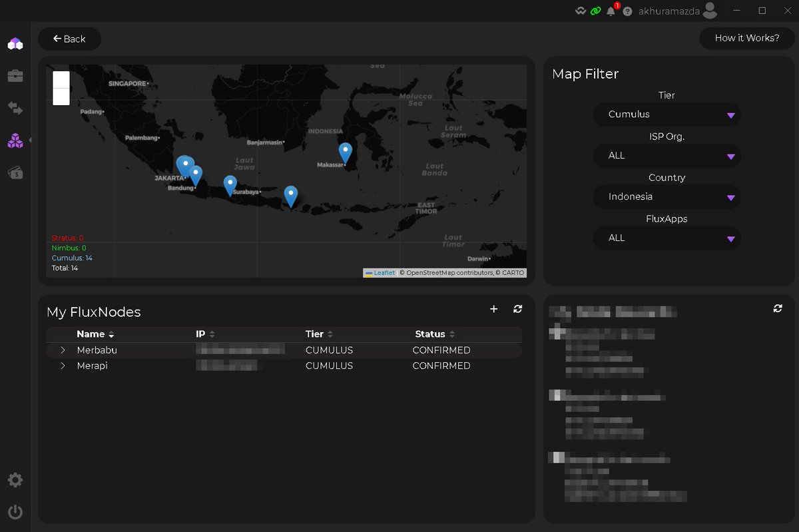The height and width of the screenshot is (532, 799).
Task: Click the green chain link connection icon
Action: tap(595, 11)
